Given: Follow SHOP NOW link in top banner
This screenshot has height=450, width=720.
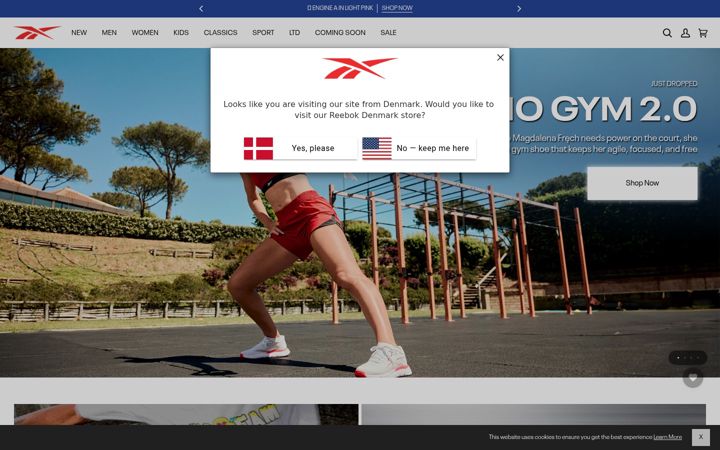Looking at the screenshot, I should tap(397, 8).
